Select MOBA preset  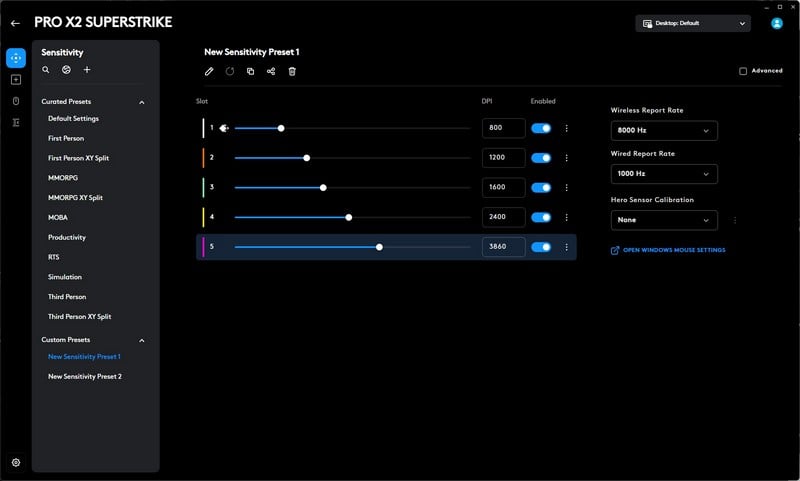pos(58,217)
